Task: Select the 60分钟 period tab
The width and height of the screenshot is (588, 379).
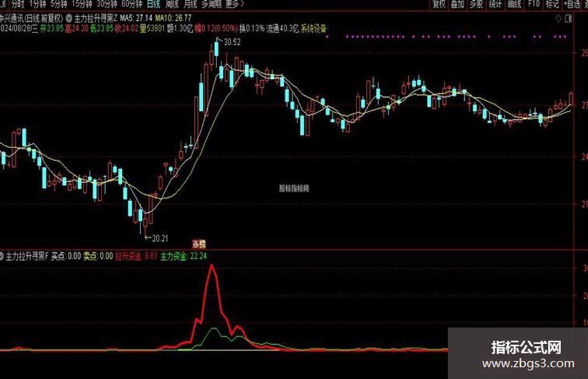Action: point(132,4)
